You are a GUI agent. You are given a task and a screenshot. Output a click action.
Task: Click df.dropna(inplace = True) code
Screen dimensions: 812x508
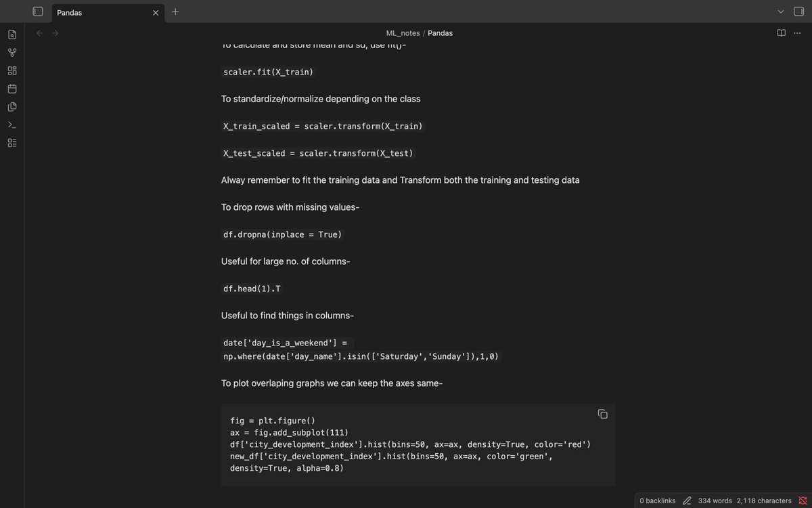(283, 234)
